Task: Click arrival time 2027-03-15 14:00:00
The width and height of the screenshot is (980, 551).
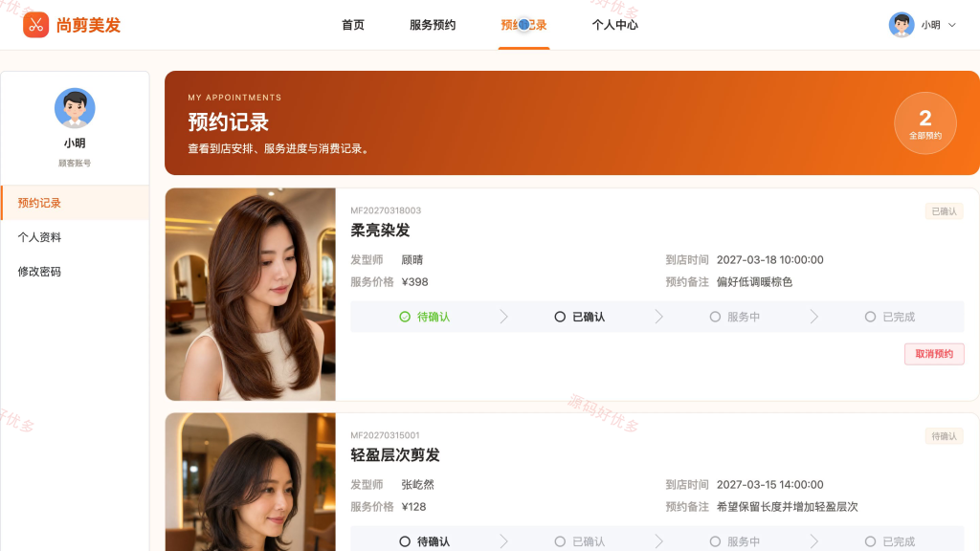Action: tap(770, 485)
